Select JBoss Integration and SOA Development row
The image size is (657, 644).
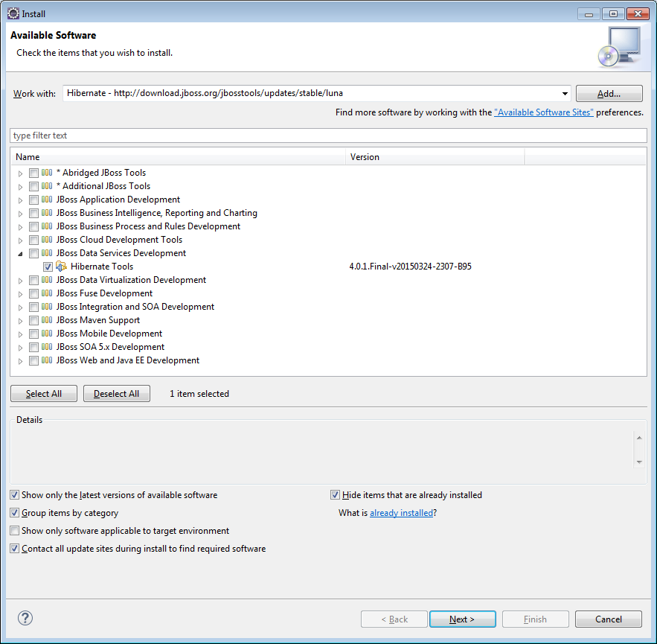[135, 307]
